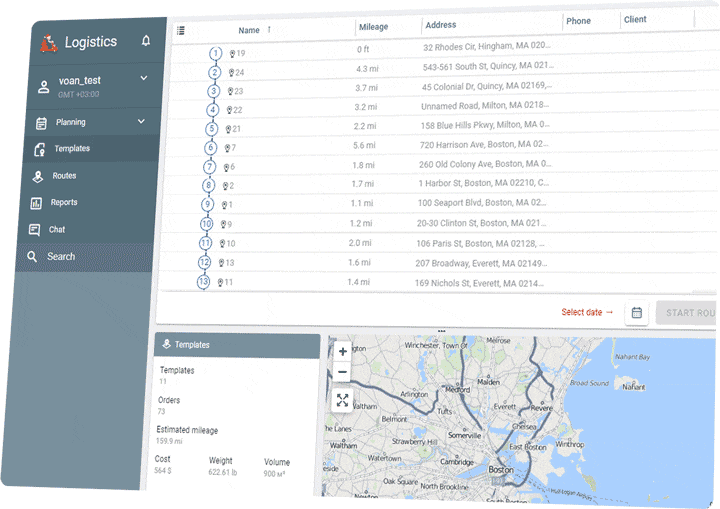This screenshot has width=720, height=509.
Task: Click the Select date link
Action: tap(587, 312)
